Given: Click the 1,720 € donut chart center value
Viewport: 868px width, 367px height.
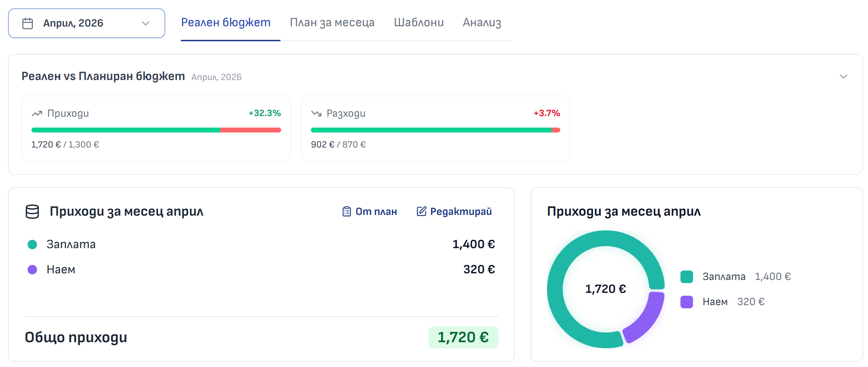Looking at the screenshot, I should pos(606,289).
